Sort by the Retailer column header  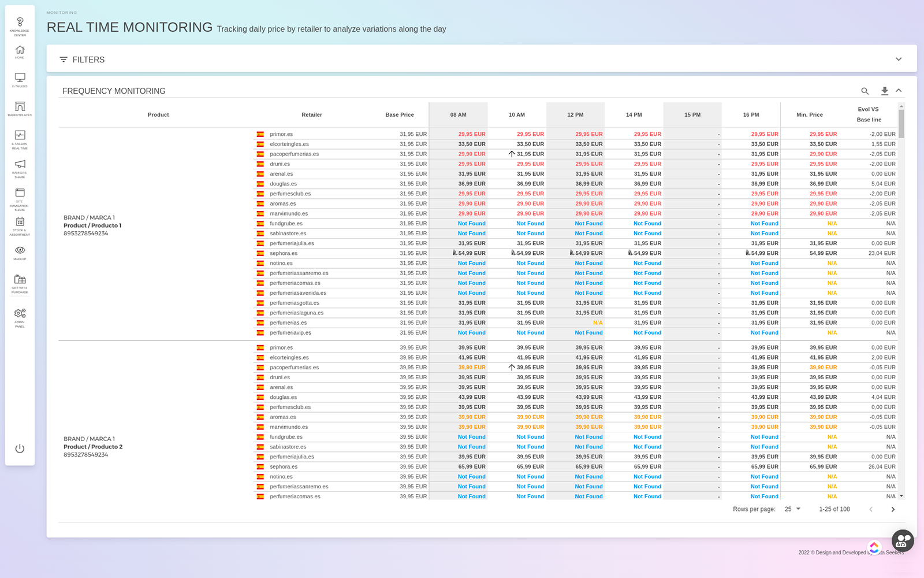click(x=312, y=114)
